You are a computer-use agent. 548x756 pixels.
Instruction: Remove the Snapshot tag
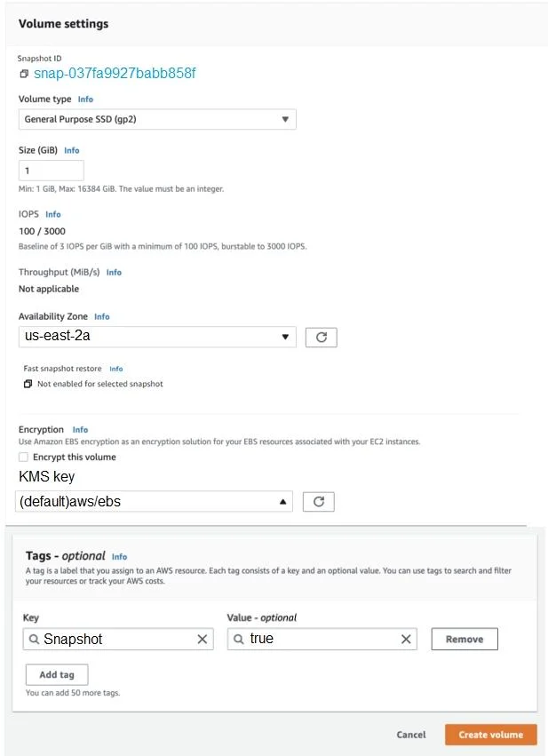click(x=465, y=640)
